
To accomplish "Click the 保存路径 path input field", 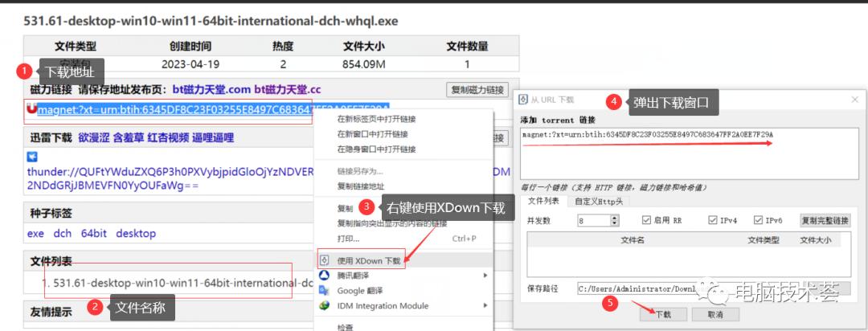I will tap(637, 289).
